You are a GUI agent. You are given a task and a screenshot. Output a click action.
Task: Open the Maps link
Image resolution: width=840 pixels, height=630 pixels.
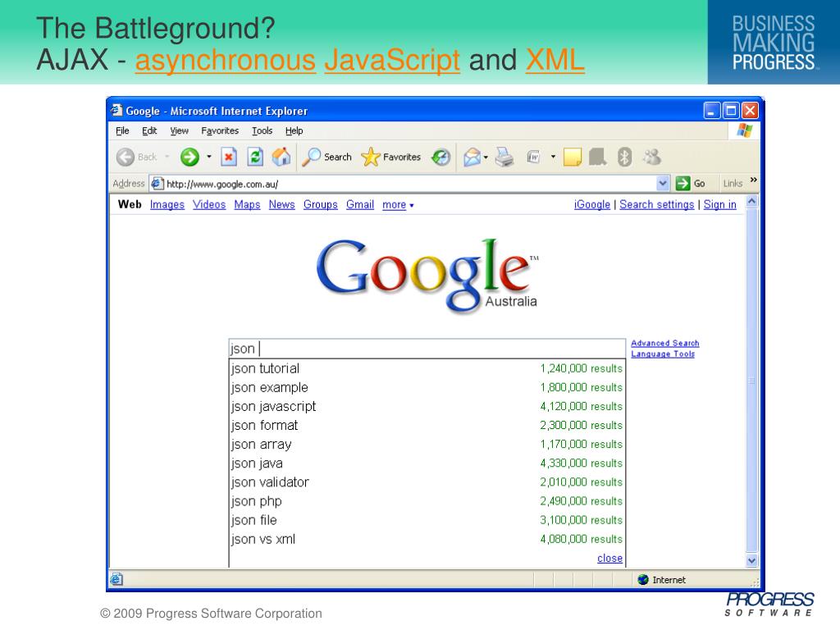point(247,204)
